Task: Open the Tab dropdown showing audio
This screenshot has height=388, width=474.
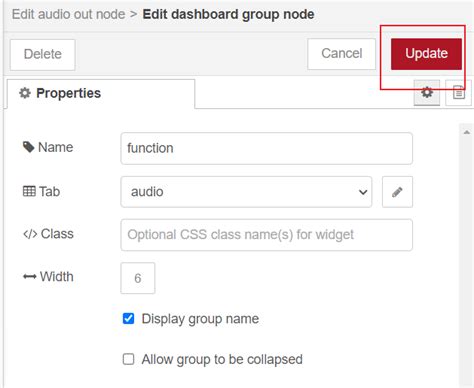Action: (246, 192)
